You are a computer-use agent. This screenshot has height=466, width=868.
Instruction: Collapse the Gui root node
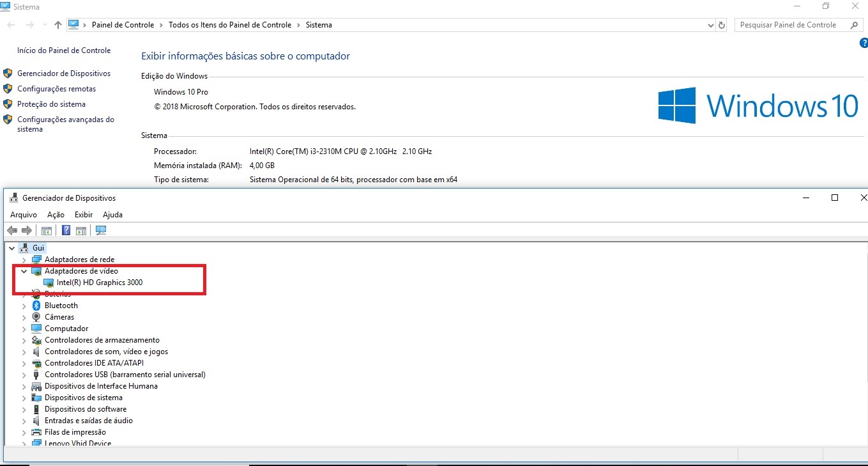point(12,248)
